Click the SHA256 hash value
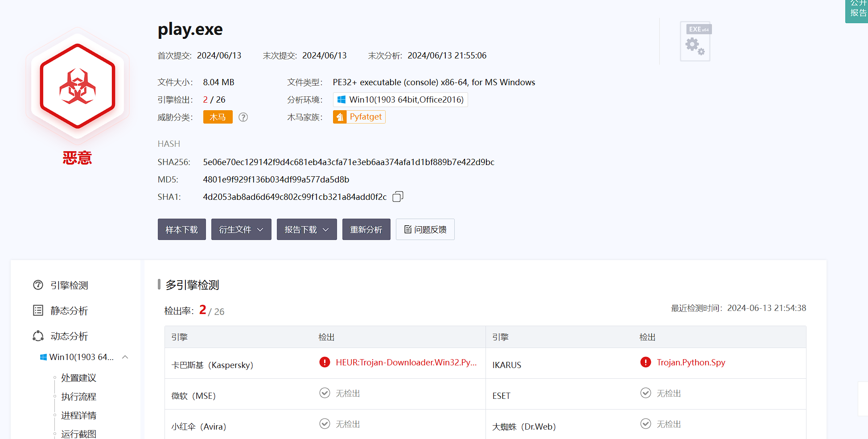Image resolution: width=868 pixels, height=439 pixels. (349, 162)
